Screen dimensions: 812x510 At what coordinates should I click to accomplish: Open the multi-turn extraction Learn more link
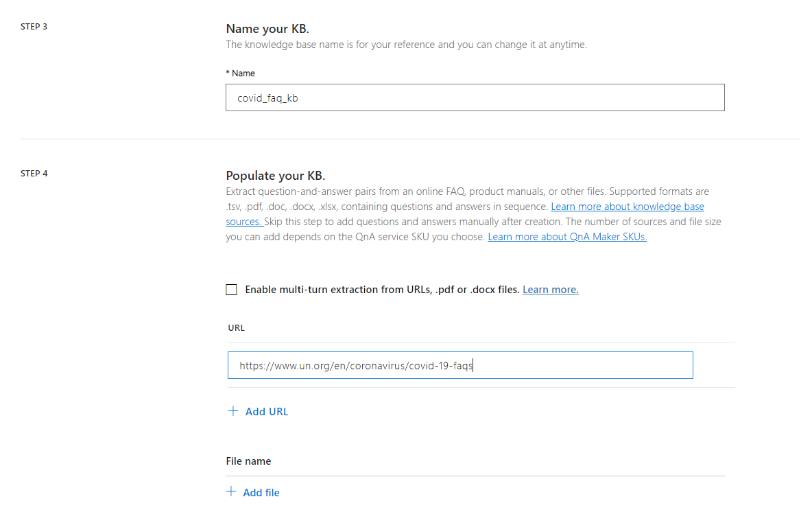click(x=550, y=289)
